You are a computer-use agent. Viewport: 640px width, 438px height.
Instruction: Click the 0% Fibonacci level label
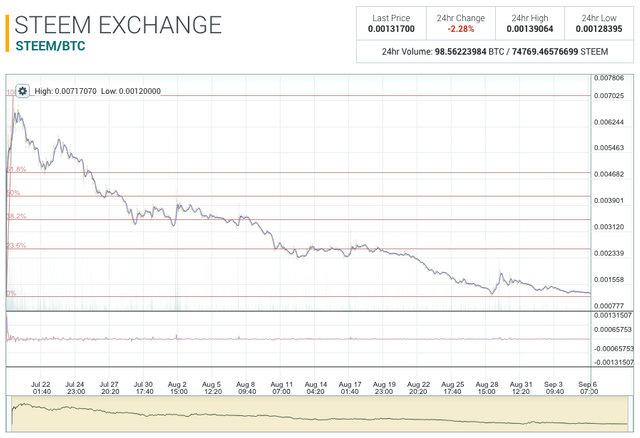(11, 293)
